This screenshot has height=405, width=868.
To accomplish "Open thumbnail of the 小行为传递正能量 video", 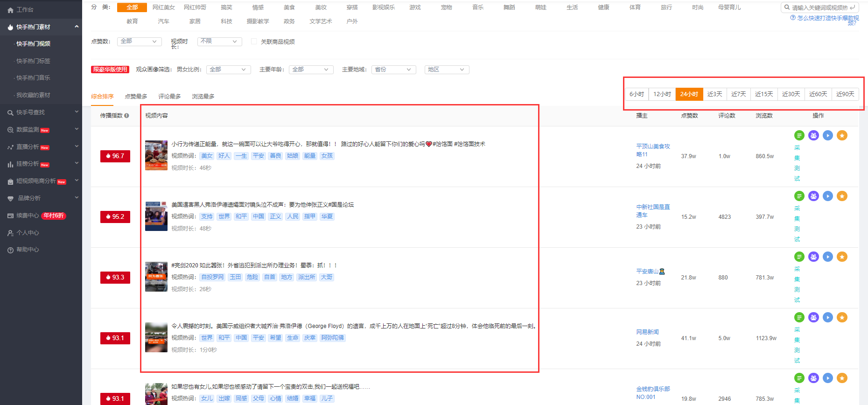I will [x=156, y=155].
